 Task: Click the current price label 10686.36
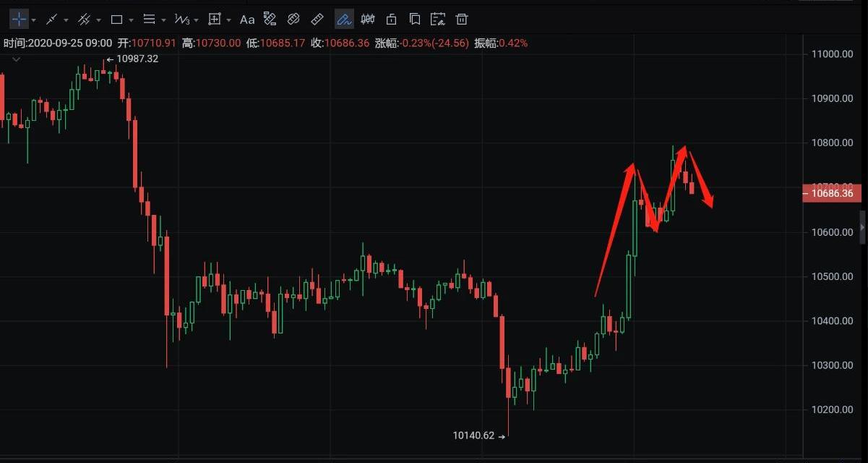832,193
